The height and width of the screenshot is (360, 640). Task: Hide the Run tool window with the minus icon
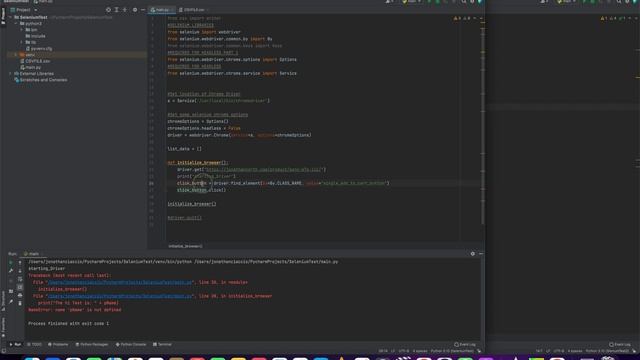pos(481,253)
